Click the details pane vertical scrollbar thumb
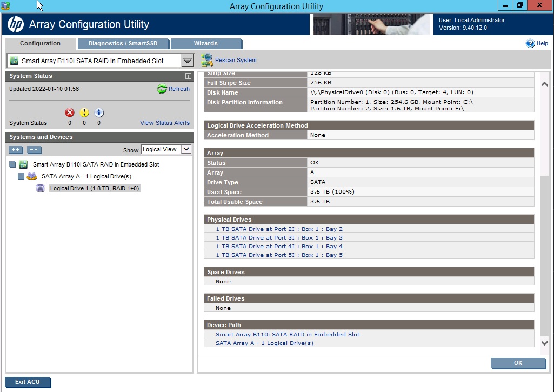The width and height of the screenshot is (554, 392). click(x=544, y=256)
